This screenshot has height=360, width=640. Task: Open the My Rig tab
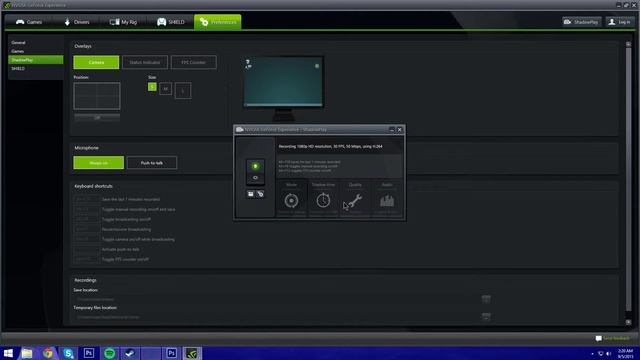[123, 22]
